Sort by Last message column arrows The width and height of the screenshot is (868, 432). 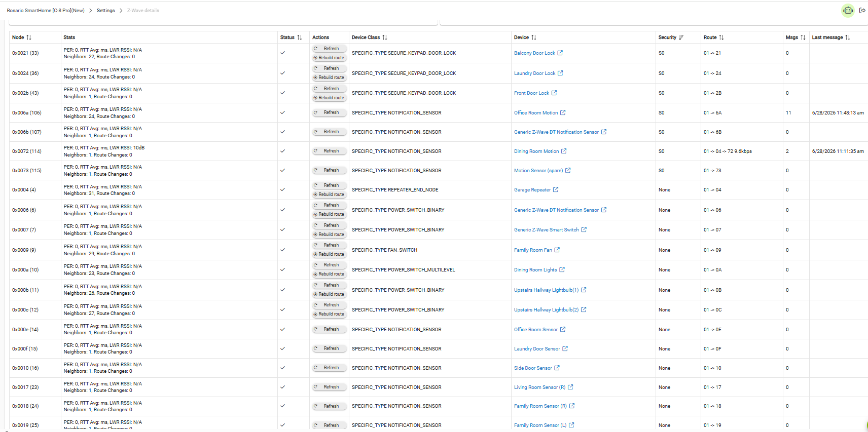click(x=848, y=37)
